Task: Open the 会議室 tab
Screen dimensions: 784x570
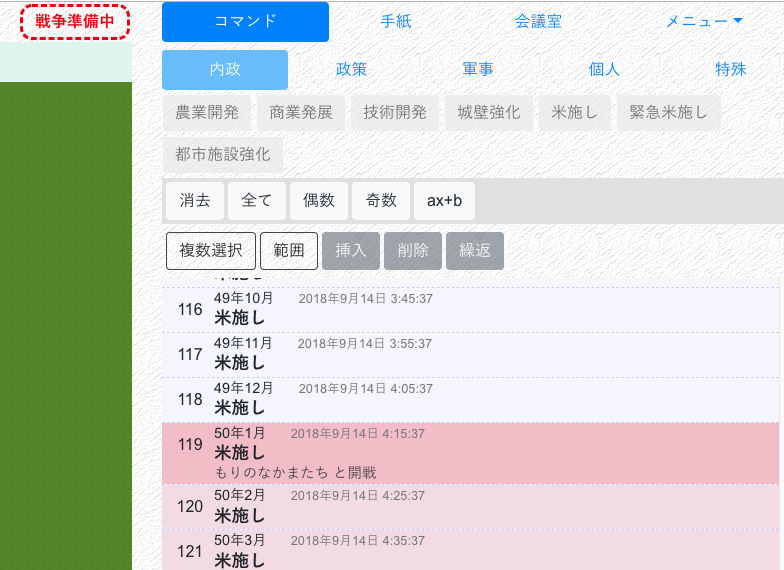Action: [538, 22]
